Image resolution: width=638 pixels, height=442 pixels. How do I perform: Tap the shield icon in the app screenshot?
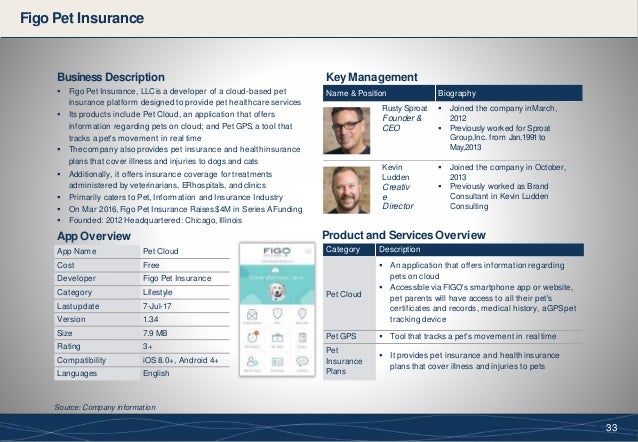(277, 313)
